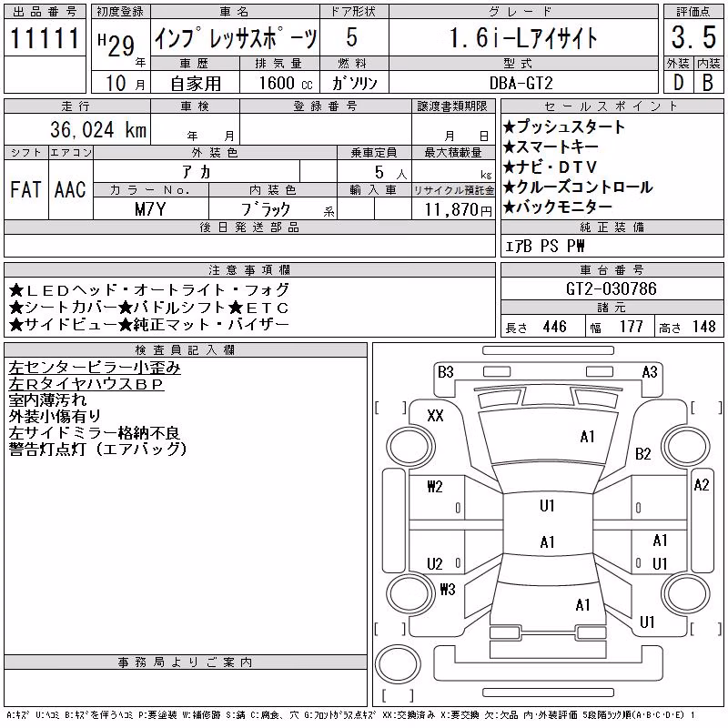The image size is (728, 728).
Task: Select the W2 mark on the door
Action: point(435,487)
